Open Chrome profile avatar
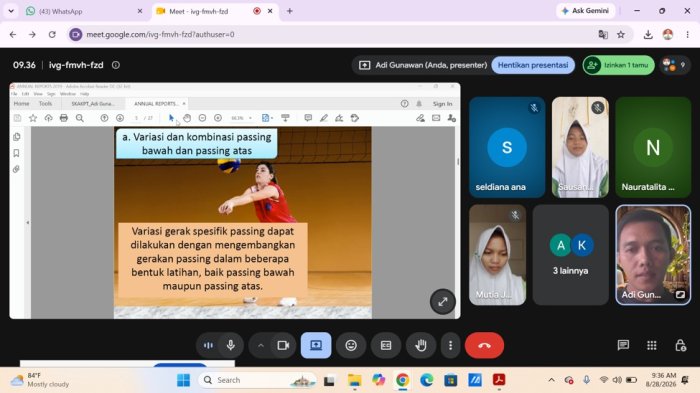 click(x=668, y=34)
